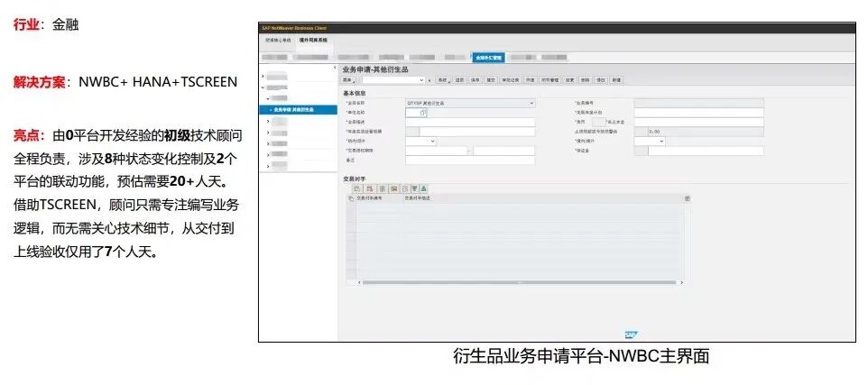868x385 pixels.
Task: Click the 删除 toolbar button
Action: pos(585,80)
